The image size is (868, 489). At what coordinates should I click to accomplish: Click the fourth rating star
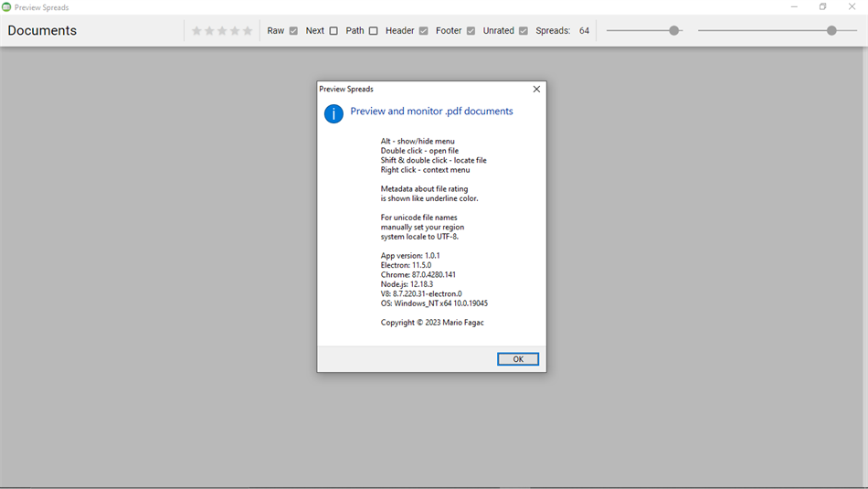(x=235, y=31)
